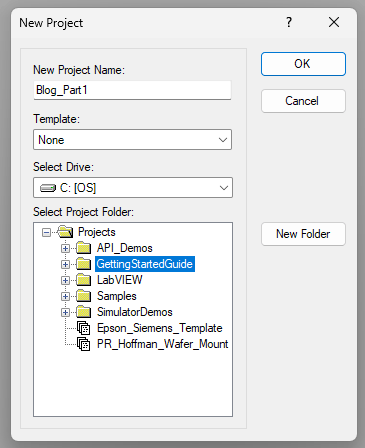
Task: Expand the Samples folder node
Action: tap(65, 296)
